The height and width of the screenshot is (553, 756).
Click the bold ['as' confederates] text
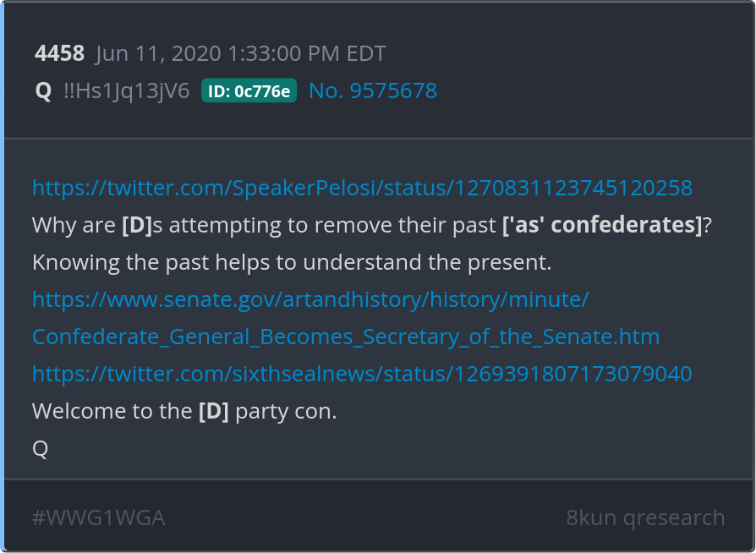[x=601, y=226]
